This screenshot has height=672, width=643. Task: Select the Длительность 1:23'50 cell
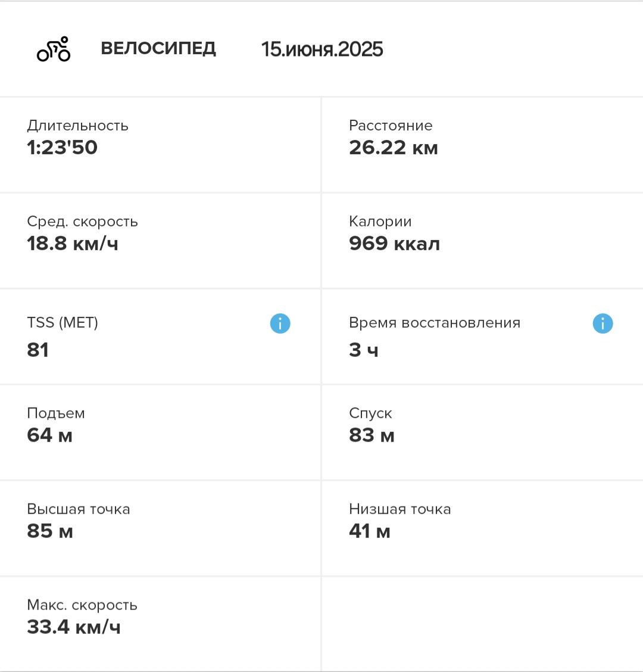coord(160,145)
